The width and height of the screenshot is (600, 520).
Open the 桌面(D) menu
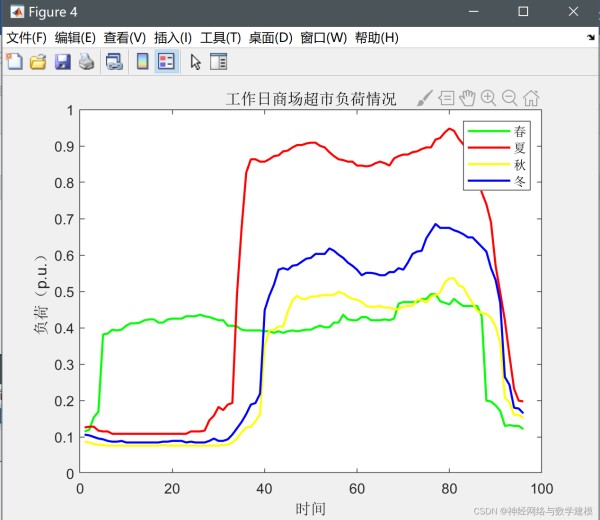click(x=271, y=38)
